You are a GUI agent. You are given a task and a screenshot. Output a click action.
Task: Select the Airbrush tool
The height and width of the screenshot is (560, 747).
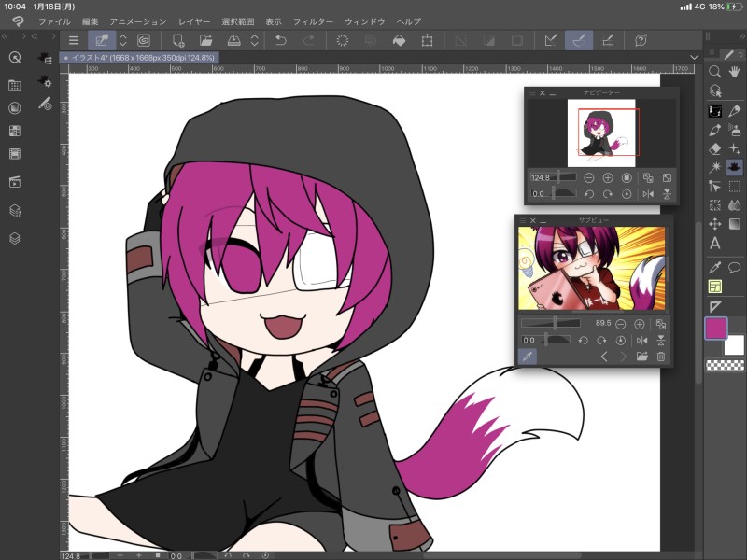pyautogui.click(x=735, y=130)
